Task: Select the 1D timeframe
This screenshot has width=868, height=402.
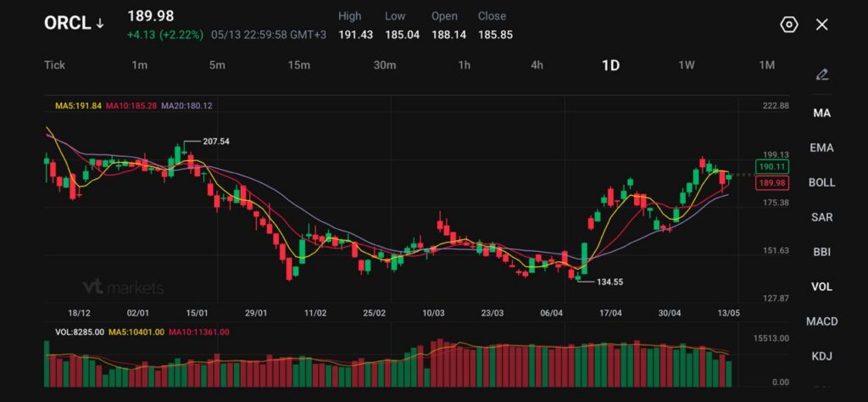Action: 610,65
